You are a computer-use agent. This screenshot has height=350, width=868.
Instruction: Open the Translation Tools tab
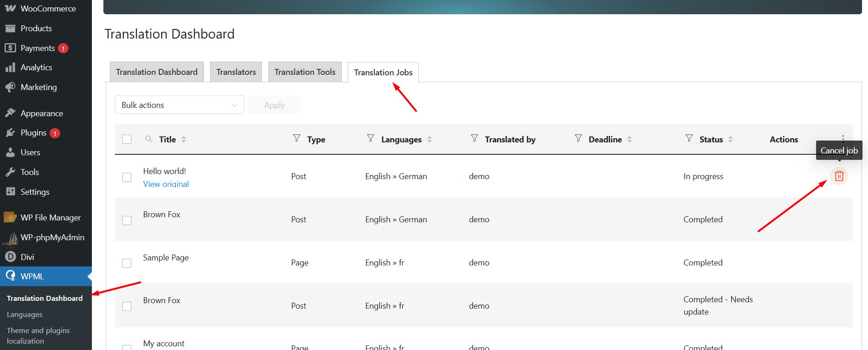tap(305, 72)
